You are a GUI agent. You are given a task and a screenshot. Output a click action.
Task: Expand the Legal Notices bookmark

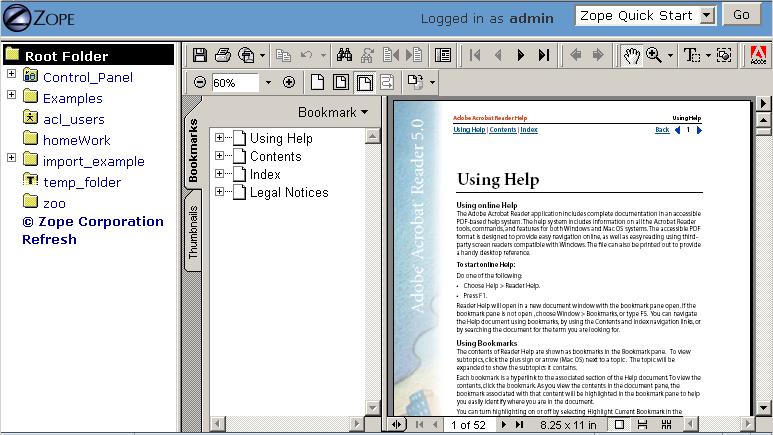pos(219,191)
